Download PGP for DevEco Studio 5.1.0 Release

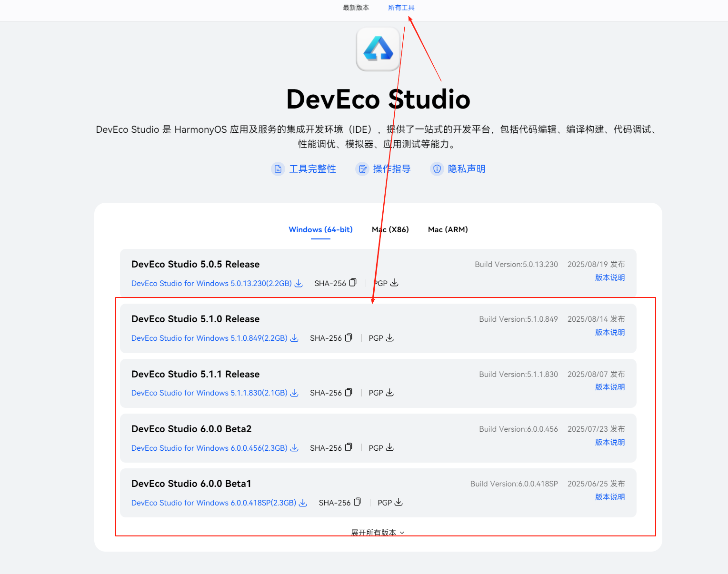click(x=390, y=337)
